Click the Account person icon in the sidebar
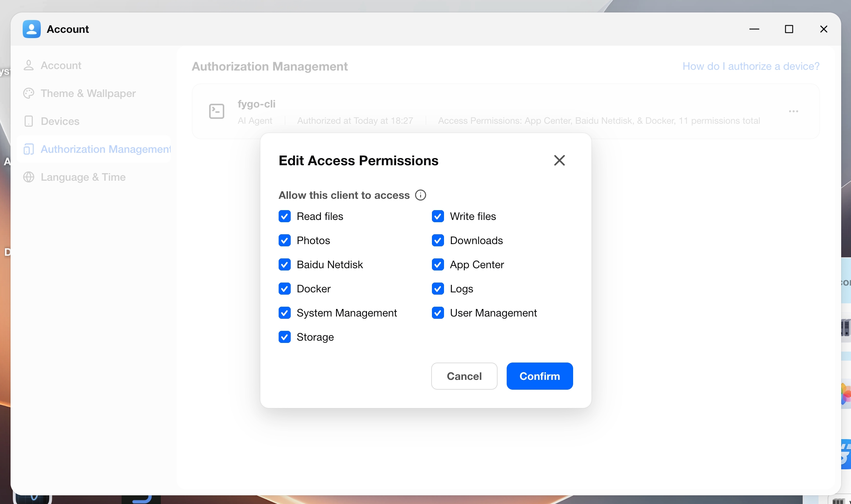 29,65
